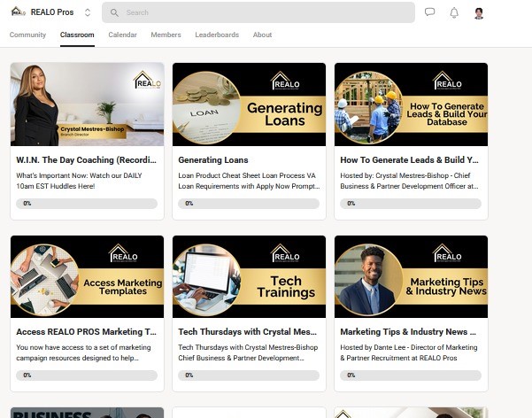The height and width of the screenshot is (418, 532).
Task: Open the notifications bell
Action: 454,12
